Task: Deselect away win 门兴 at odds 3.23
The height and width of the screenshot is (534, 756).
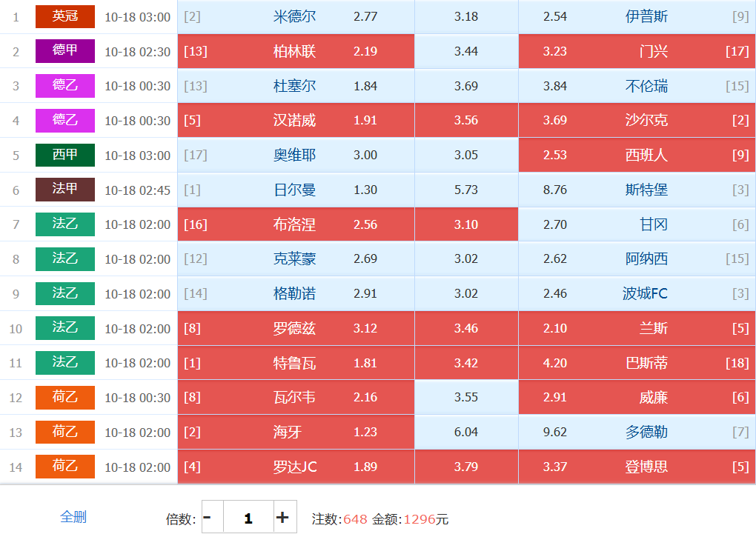Action: 637,51
